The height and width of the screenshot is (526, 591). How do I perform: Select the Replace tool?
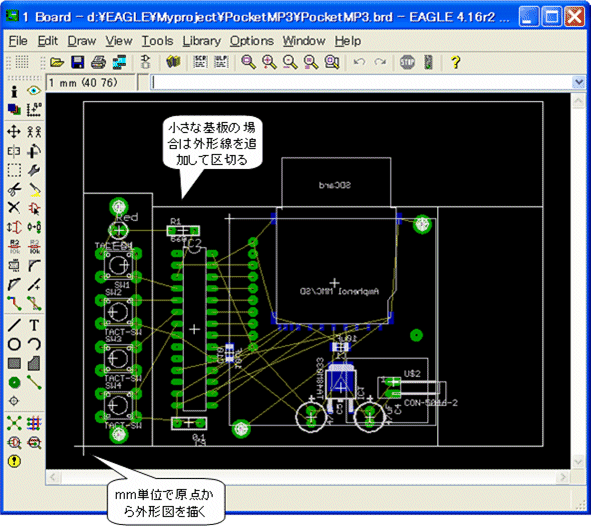[x=34, y=227]
